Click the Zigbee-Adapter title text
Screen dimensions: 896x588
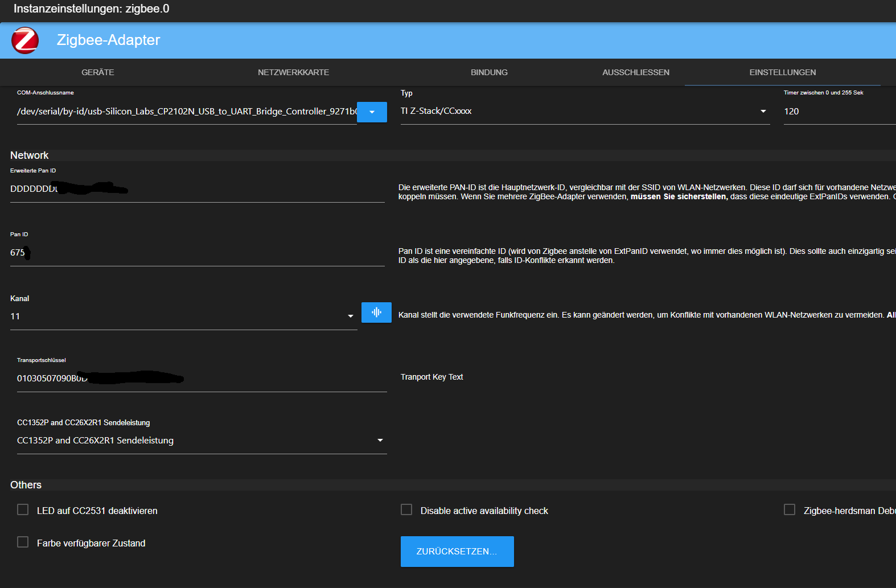108,40
